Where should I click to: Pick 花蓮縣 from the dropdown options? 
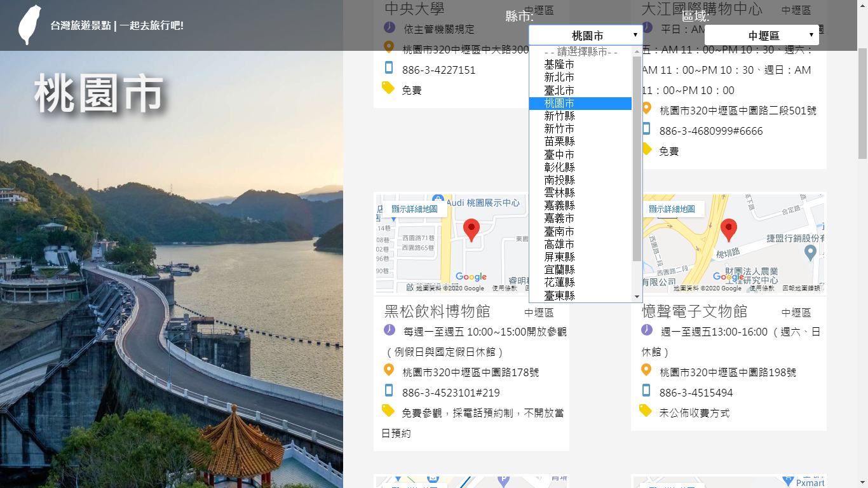coord(559,282)
